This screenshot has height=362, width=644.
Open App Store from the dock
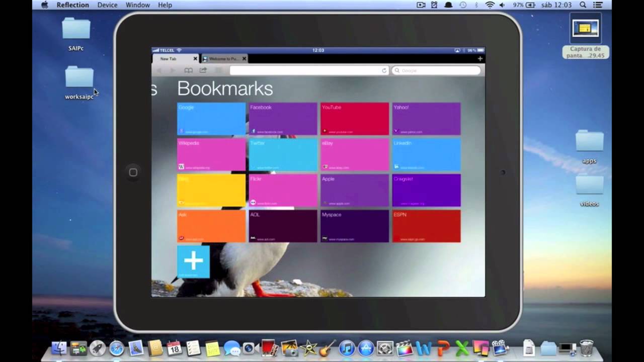pos(366,348)
